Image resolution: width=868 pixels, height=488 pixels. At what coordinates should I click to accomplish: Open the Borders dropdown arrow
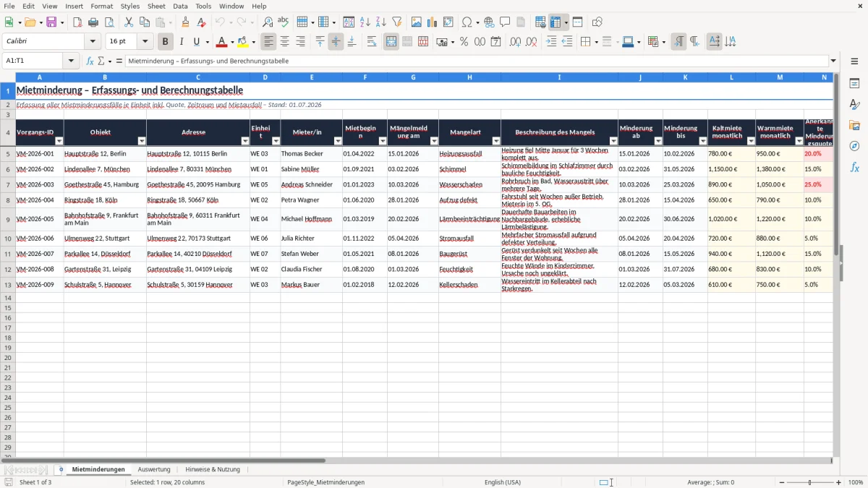595,42
